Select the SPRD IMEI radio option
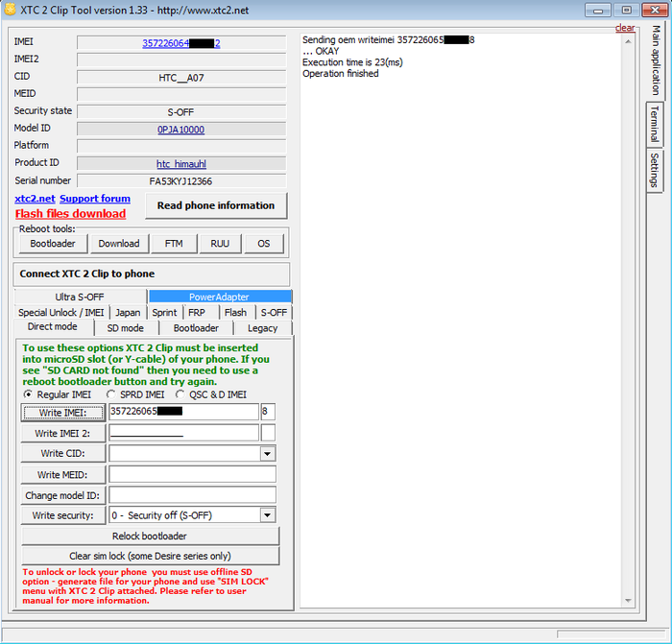The image size is (672, 644). (x=111, y=394)
